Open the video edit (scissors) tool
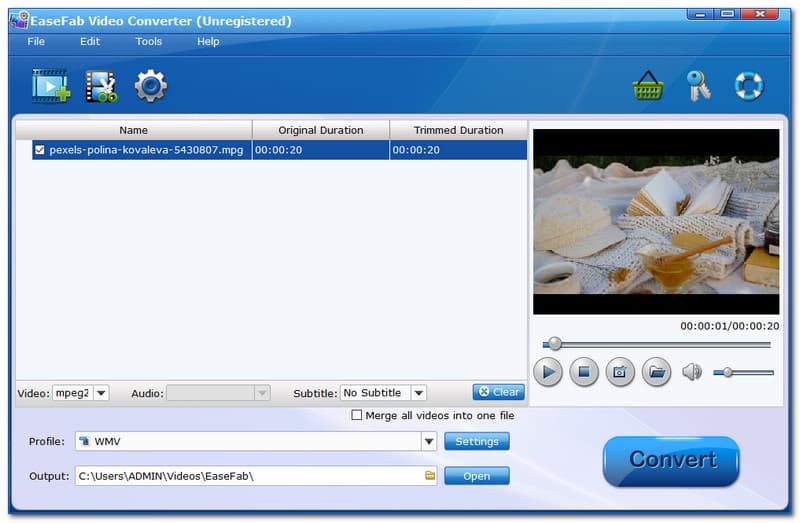The height and width of the screenshot is (523, 800). point(101,86)
